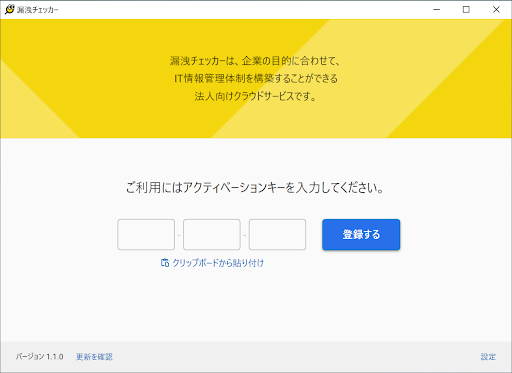Open the 更新を確認 link

(94, 357)
